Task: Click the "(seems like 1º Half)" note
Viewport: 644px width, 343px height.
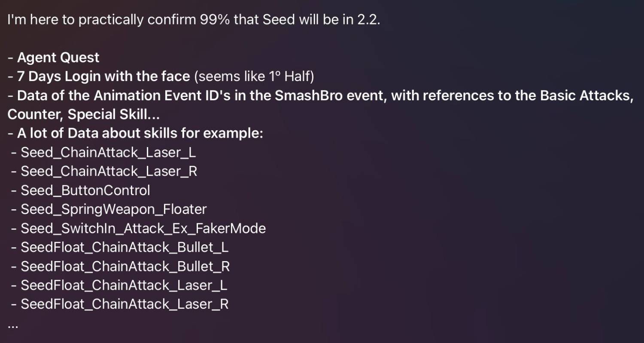Action: pos(254,77)
